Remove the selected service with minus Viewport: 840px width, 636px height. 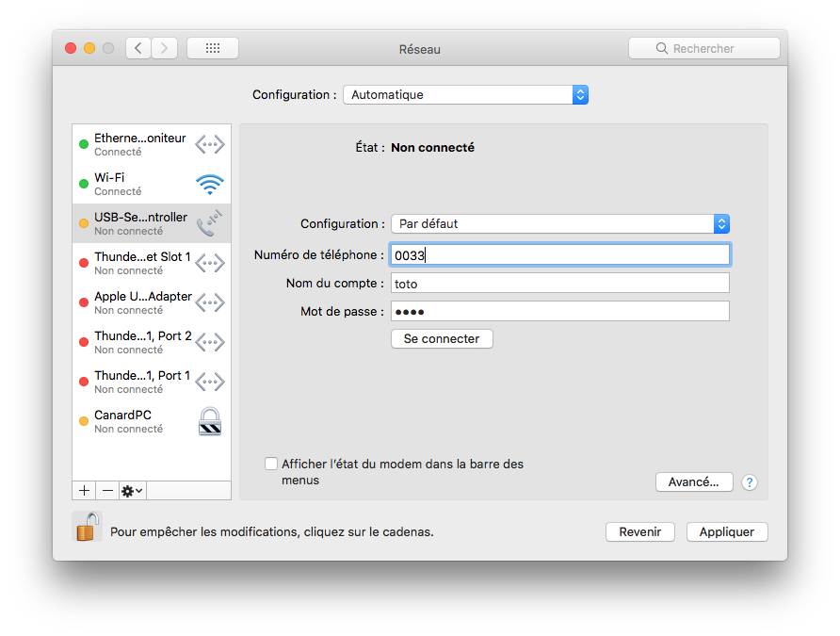click(x=107, y=490)
